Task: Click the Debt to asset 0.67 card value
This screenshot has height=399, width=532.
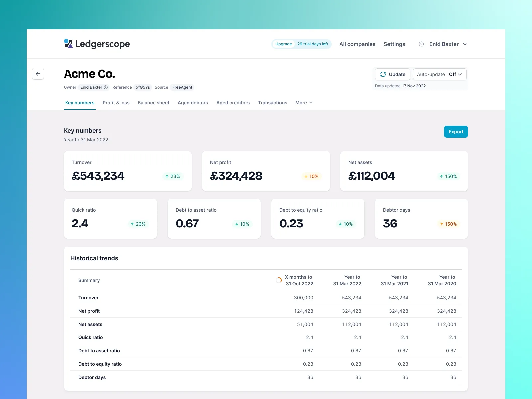Action: [x=187, y=223]
